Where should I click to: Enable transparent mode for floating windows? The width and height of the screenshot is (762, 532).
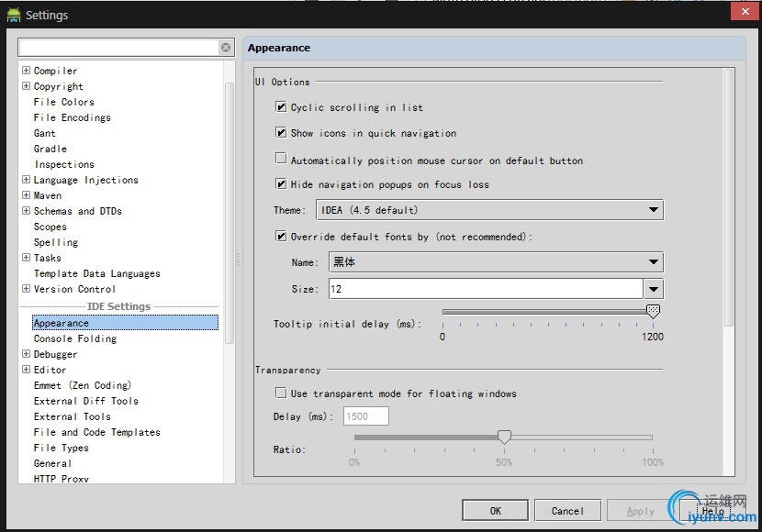click(281, 393)
